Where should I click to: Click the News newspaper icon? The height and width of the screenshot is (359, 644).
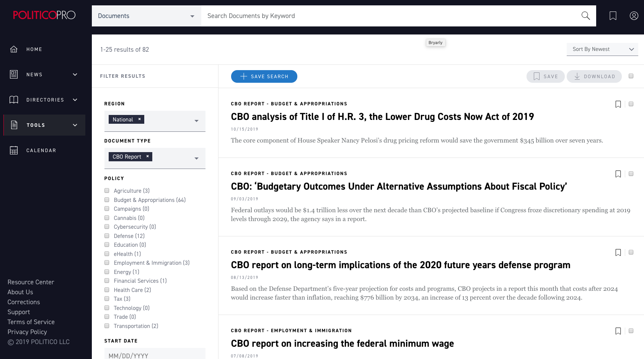pyautogui.click(x=14, y=74)
